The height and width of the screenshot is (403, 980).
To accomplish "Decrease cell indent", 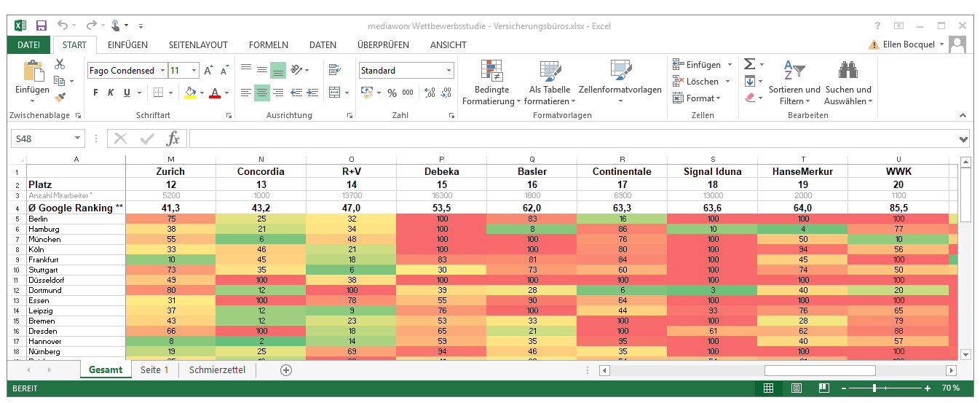I will pyautogui.click(x=296, y=93).
